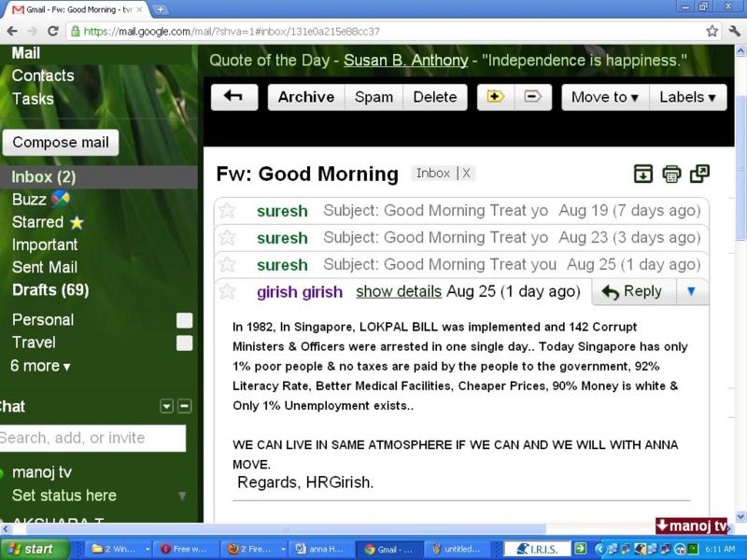Screen dimensions: 747x560
Task: Go back to inbox arrow button
Action: tap(234, 97)
